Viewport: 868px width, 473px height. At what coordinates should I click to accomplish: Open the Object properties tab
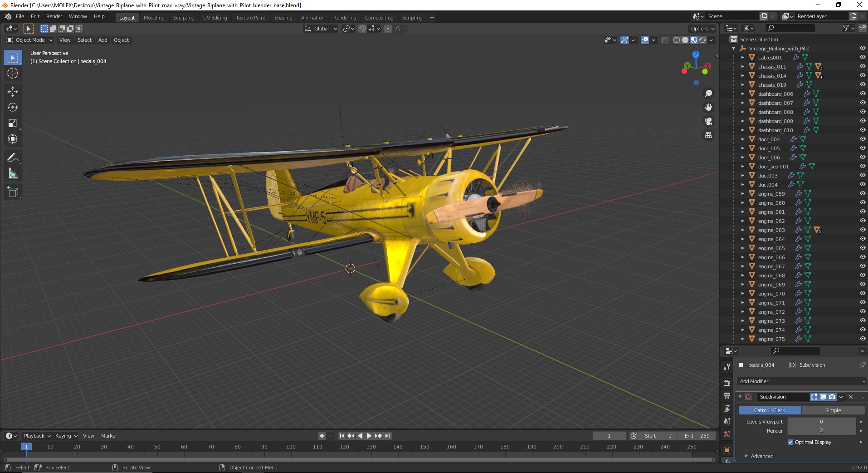(x=727, y=450)
